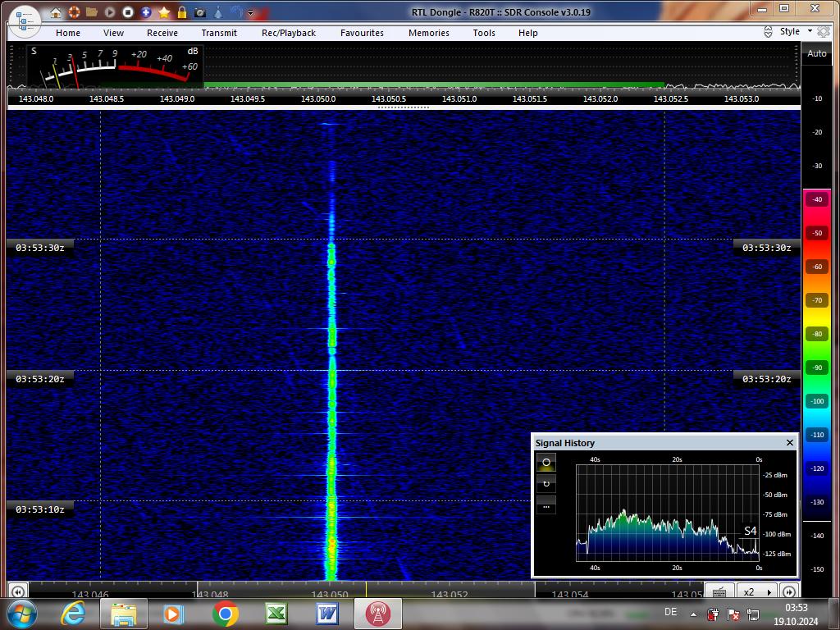Click the right 03:53:30z time marker

[x=766, y=248]
